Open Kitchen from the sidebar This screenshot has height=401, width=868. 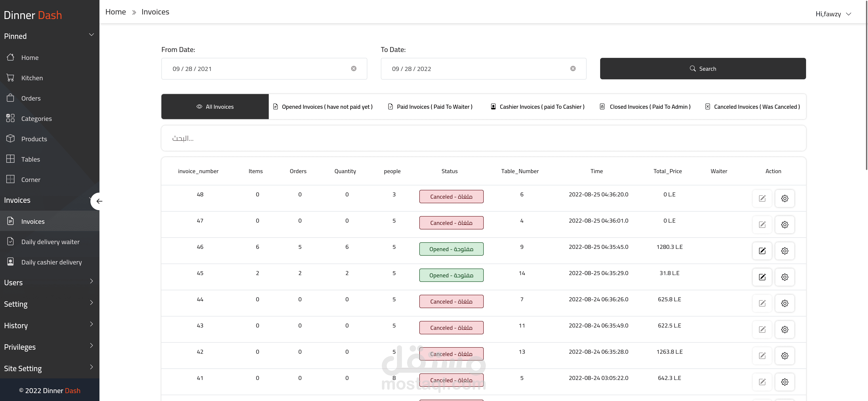[x=32, y=78]
